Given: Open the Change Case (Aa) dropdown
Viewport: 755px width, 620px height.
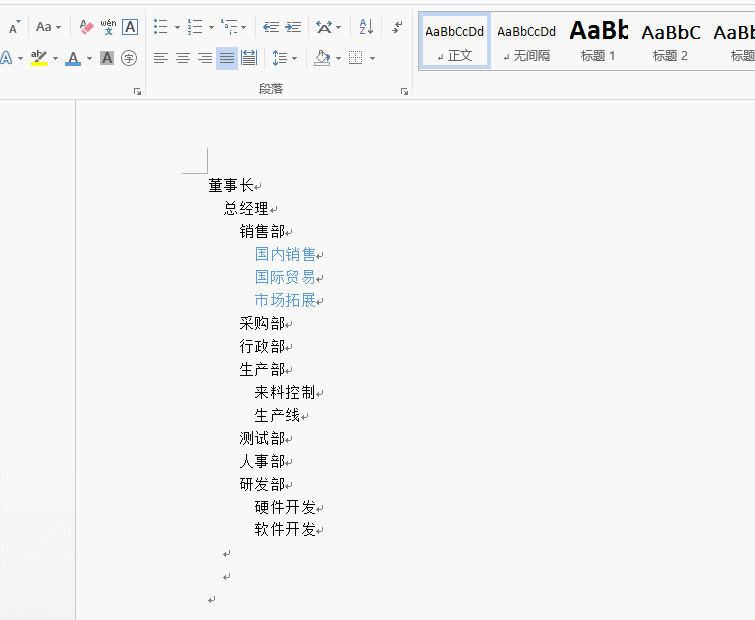Looking at the screenshot, I should click(x=48, y=27).
